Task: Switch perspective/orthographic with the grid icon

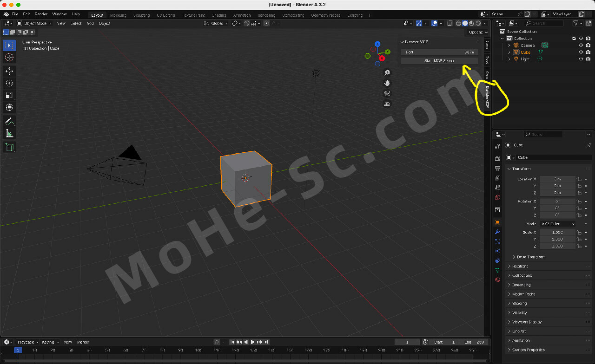Action: tap(387, 104)
